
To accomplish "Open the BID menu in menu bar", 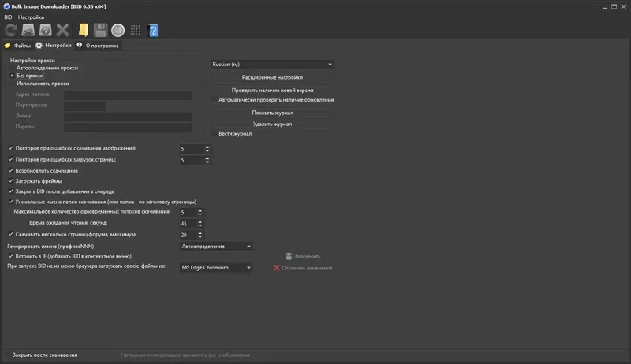I will (8, 17).
